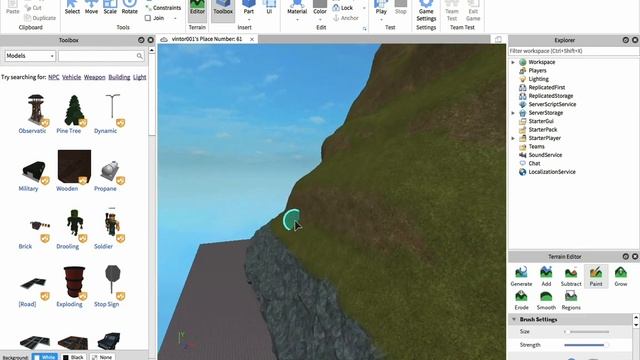This screenshot has height=360, width=640.
Task: Expand the Workspace tree node
Action: [x=513, y=62]
